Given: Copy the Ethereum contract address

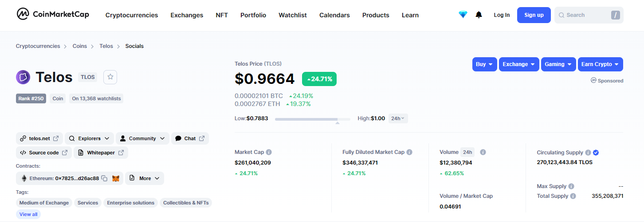Looking at the screenshot, I should 104,178.
